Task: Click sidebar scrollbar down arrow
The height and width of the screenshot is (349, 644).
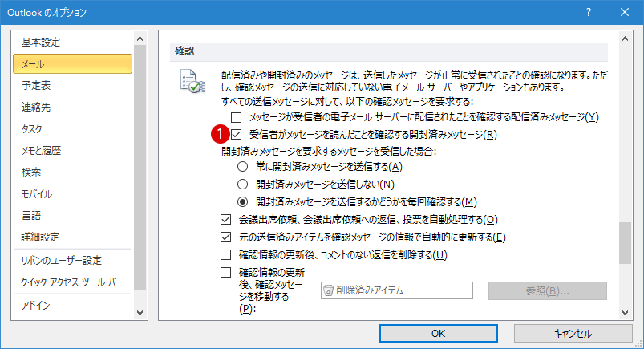Action: 140,313
